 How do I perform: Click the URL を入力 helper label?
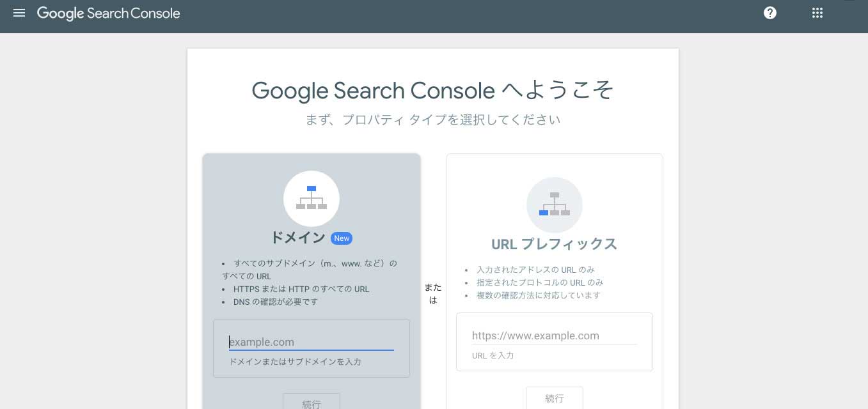[x=493, y=355]
